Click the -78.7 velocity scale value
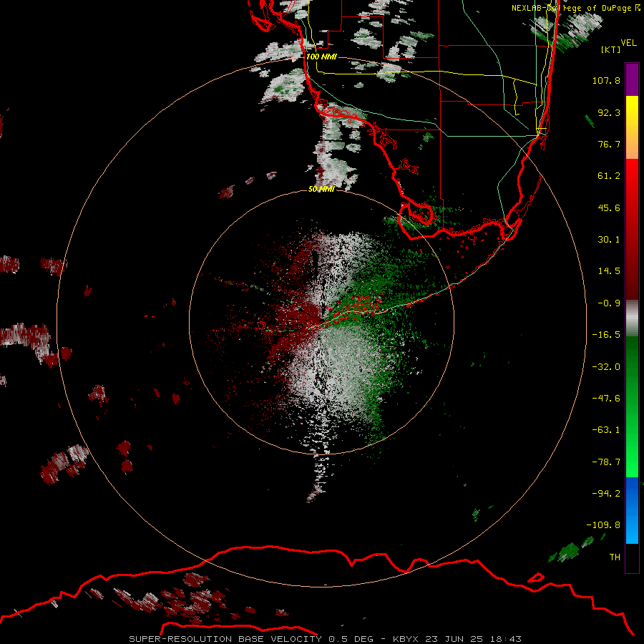The height and width of the screenshot is (644, 644). click(x=606, y=462)
